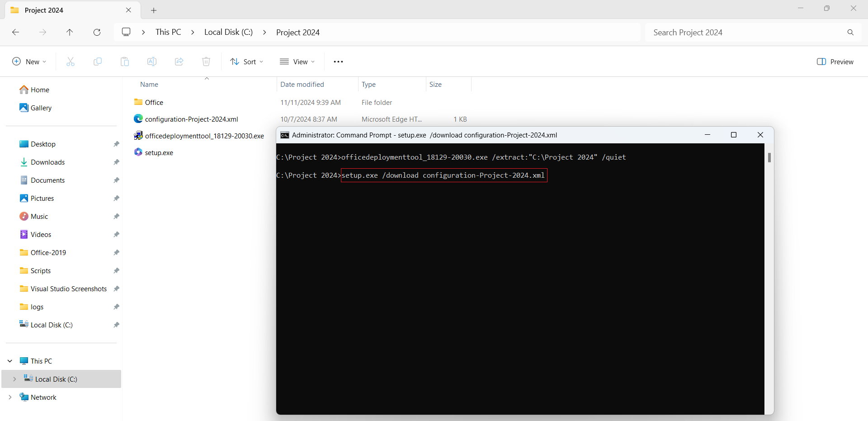This screenshot has height=421, width=868.
Task: Select the setup.exe Office icon
Action: (138, 152)
